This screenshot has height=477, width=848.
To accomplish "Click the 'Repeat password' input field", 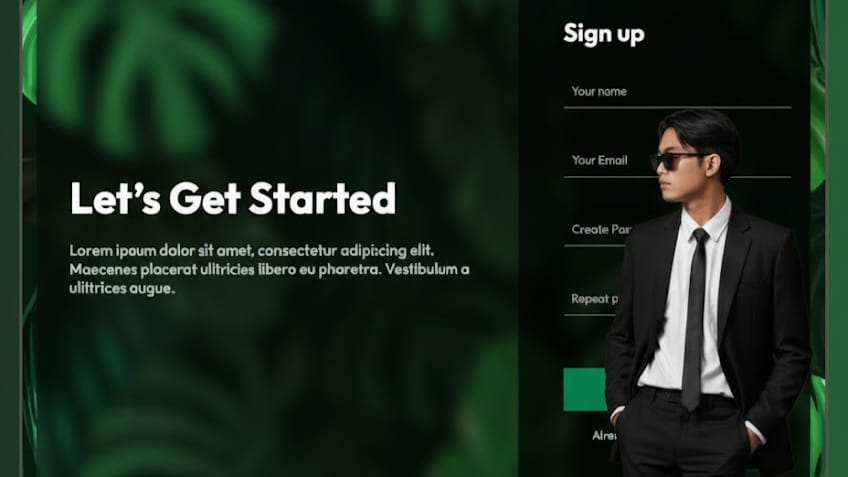I will [x=591, y=299].
